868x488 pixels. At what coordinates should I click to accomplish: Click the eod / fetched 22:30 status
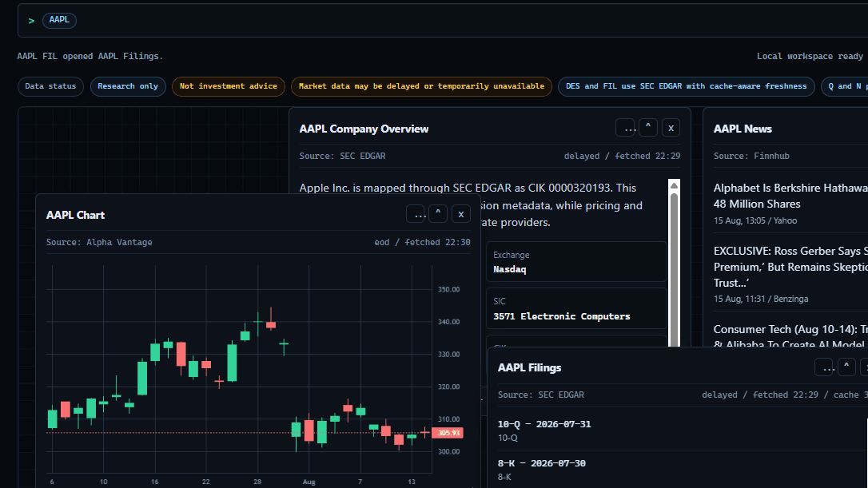click(x=422, y=242)
